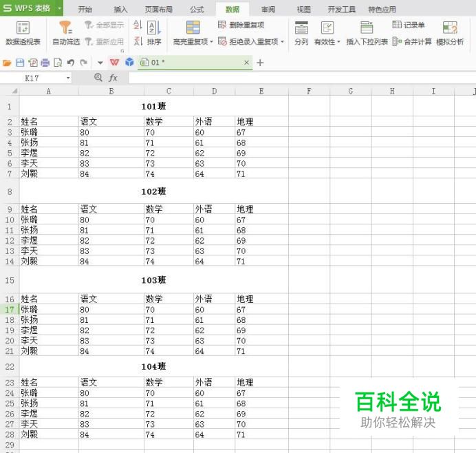
Task: Select 数学 header in row 16
Action: click(x=169, y=299)
